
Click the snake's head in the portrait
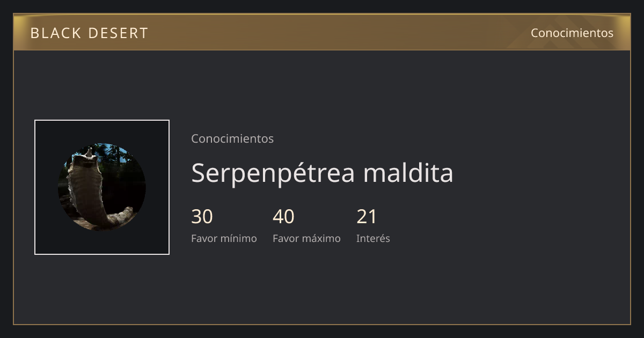click(87, 158)
